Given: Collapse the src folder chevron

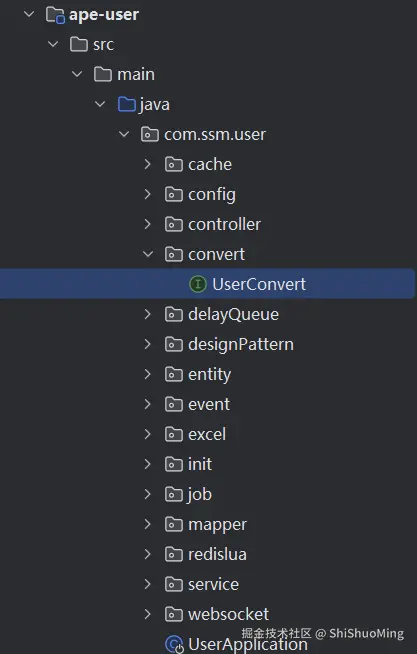Looking at the screenshot, I should [x=53, y=44].
